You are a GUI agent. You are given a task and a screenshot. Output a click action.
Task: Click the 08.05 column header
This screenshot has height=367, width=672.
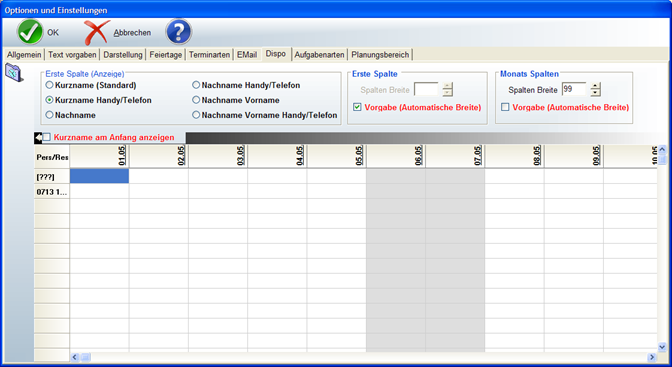point(514,156)
